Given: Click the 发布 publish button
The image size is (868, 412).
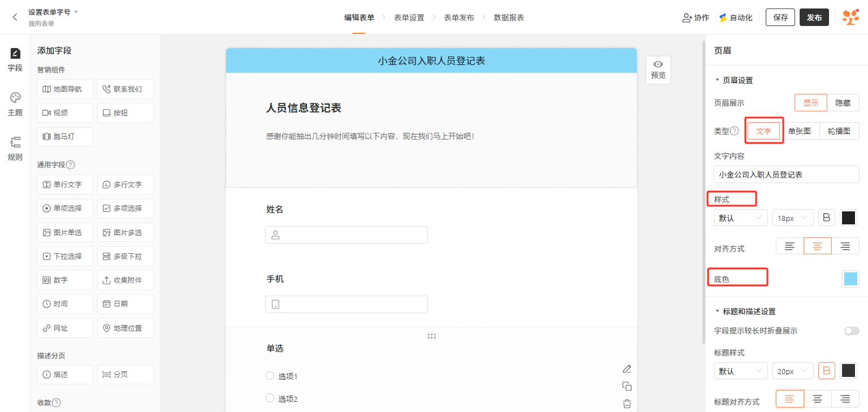Looking at the screenshot, I should (x=814, y=18).
